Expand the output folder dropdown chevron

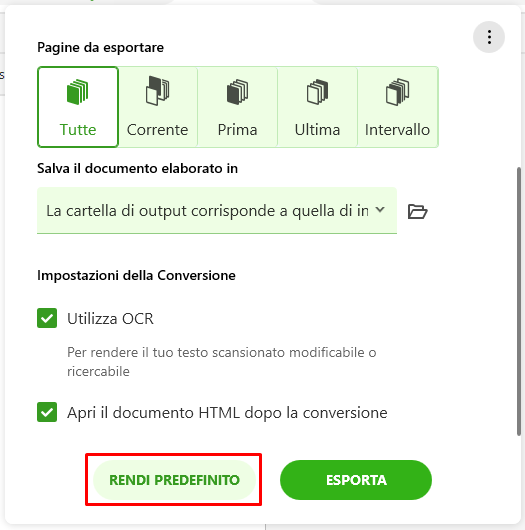pos(380,210)
